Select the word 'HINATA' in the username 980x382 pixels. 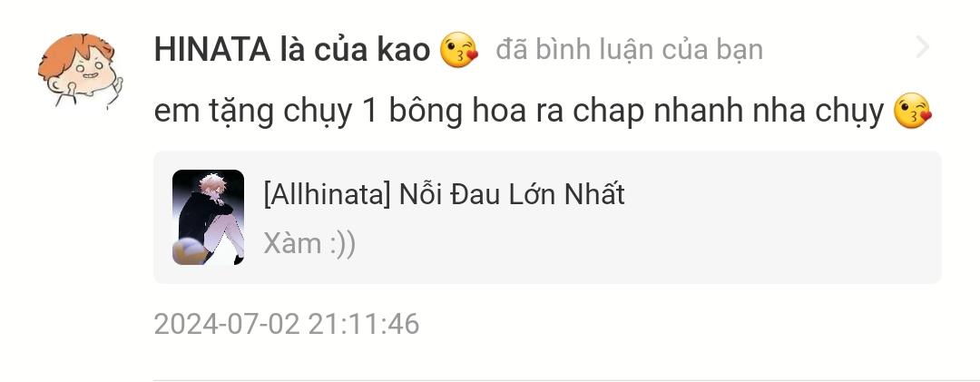coord(212,49)
